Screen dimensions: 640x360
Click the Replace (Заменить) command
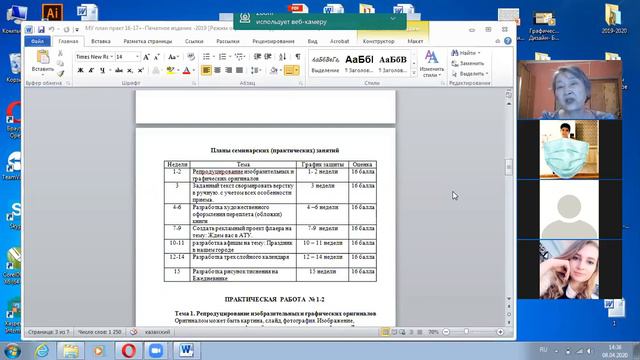pyautogui.click(x=468, y=63)
